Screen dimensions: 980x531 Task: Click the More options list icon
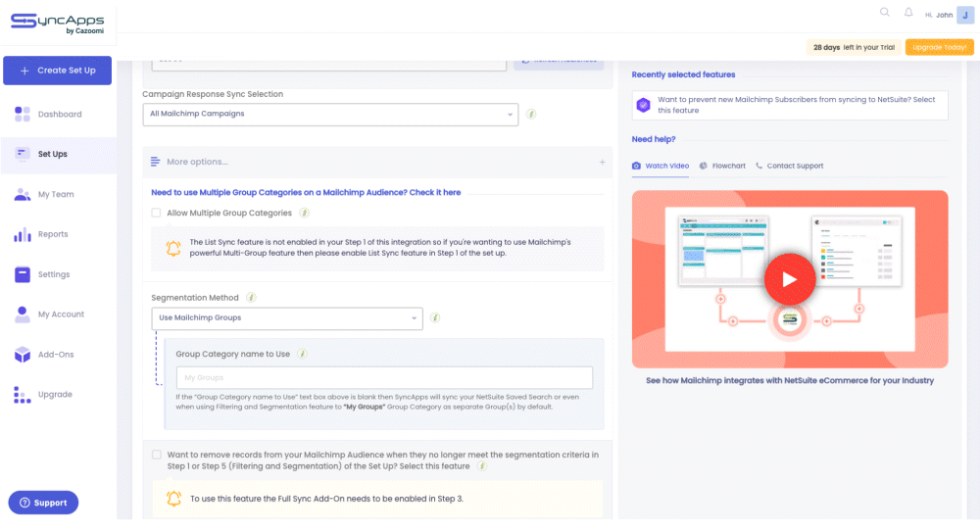155,162
